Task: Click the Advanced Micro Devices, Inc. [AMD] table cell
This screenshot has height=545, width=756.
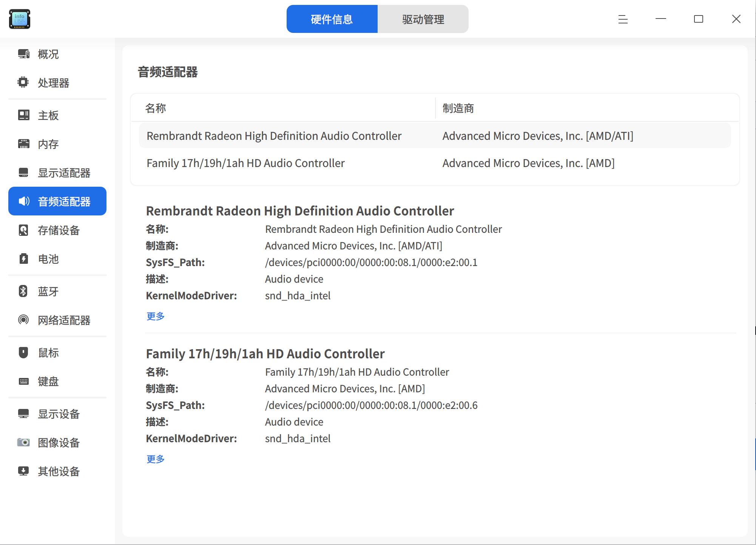Action: [x=528, y=163]
